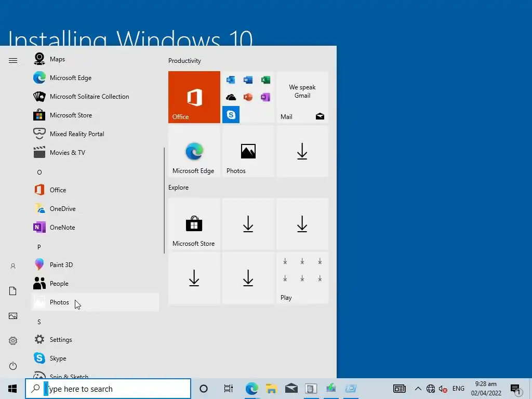Open Maps from the app list

[x=95, y=59]
